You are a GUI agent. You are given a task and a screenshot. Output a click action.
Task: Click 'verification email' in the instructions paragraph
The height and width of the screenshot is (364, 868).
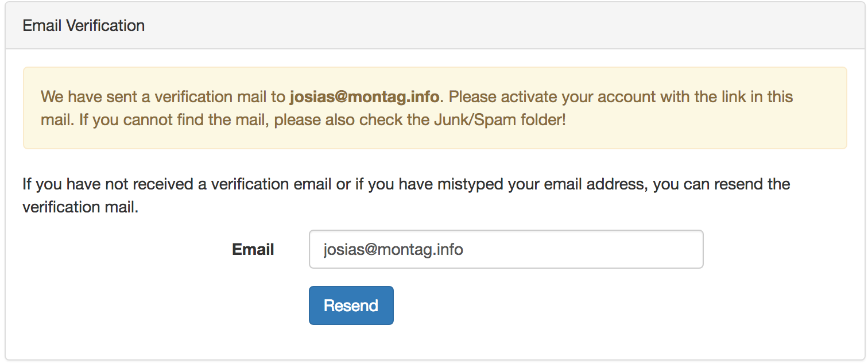tap(271, 184)
